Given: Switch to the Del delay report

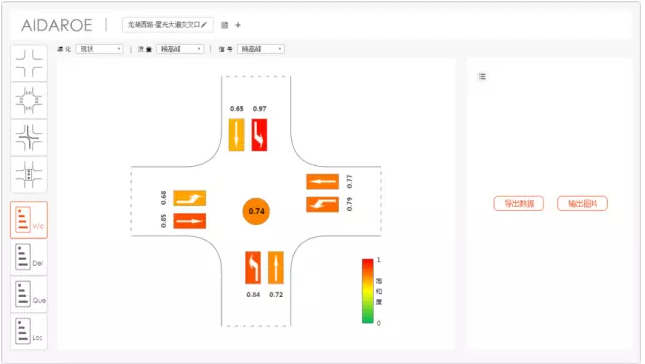Looking at the screenshot, I should click(29, 257).
